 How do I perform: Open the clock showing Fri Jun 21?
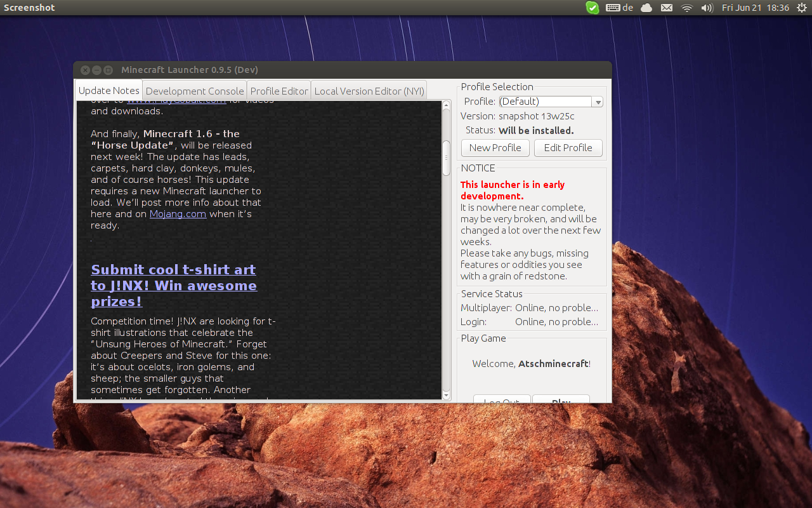click(x=755, y=8)
